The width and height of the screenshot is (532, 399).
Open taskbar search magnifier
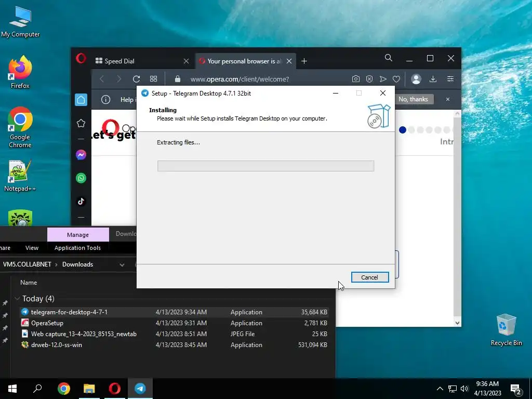pyautogui.click(x=37, y=389)
